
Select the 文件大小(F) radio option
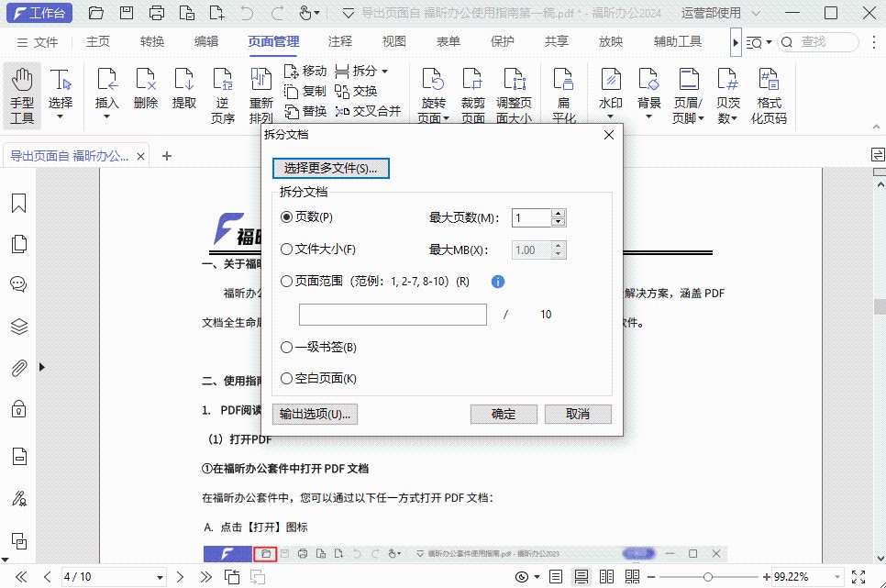click(286, 250)
